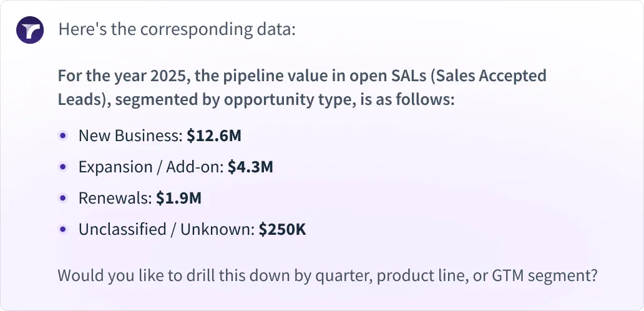Click the purple assistant avatar icon

(x=30, y=30)
